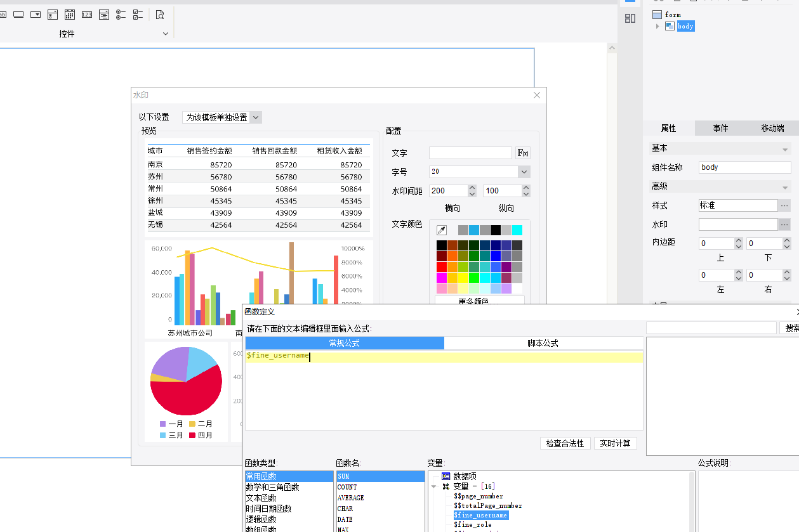Click the 实时计算 button

coord(616,443)
